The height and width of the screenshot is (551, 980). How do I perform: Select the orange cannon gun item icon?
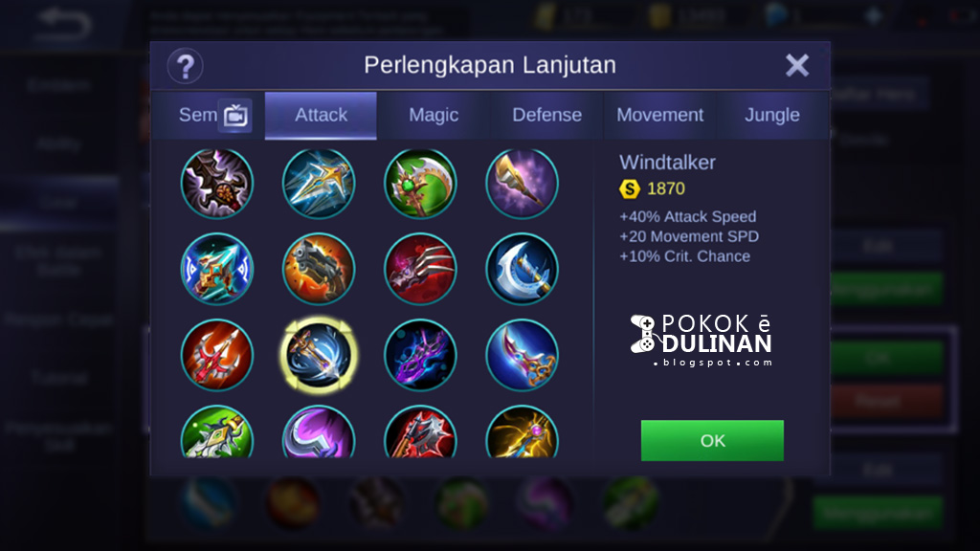tap(319, 269)
